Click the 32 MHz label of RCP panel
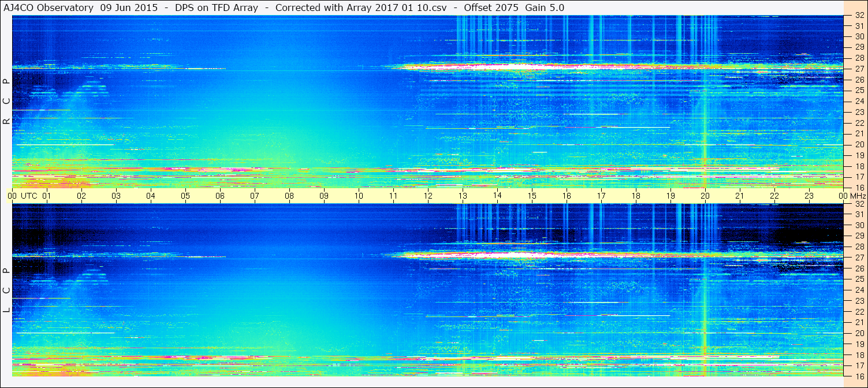This screenshot has width=868, height=388. point(859,16)
